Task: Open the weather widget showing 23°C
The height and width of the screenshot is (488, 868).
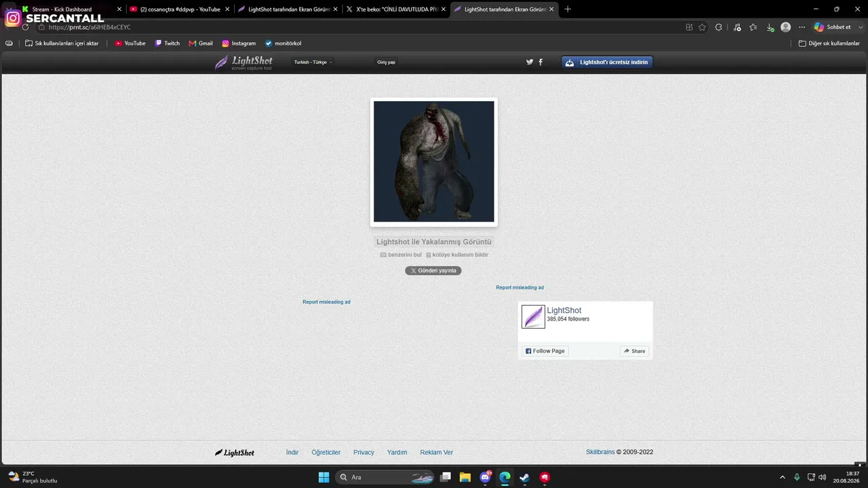Action: (33, 477)
